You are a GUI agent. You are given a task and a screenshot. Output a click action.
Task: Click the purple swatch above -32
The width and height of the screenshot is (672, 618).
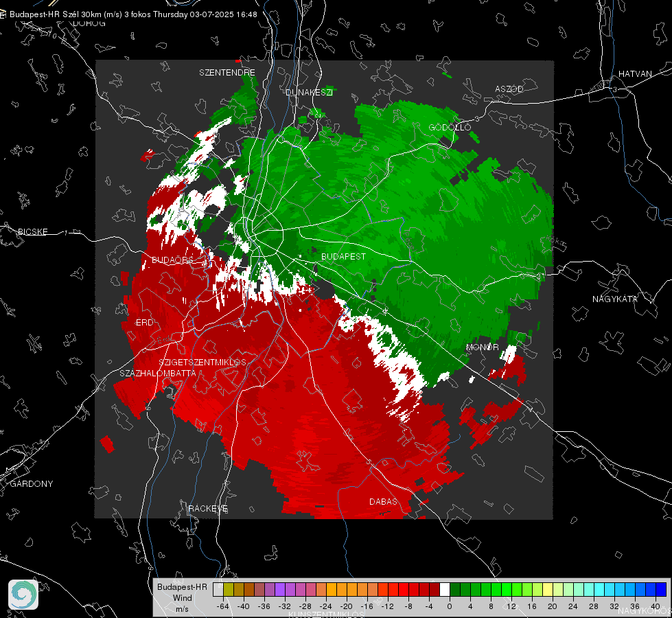(280, 590)
